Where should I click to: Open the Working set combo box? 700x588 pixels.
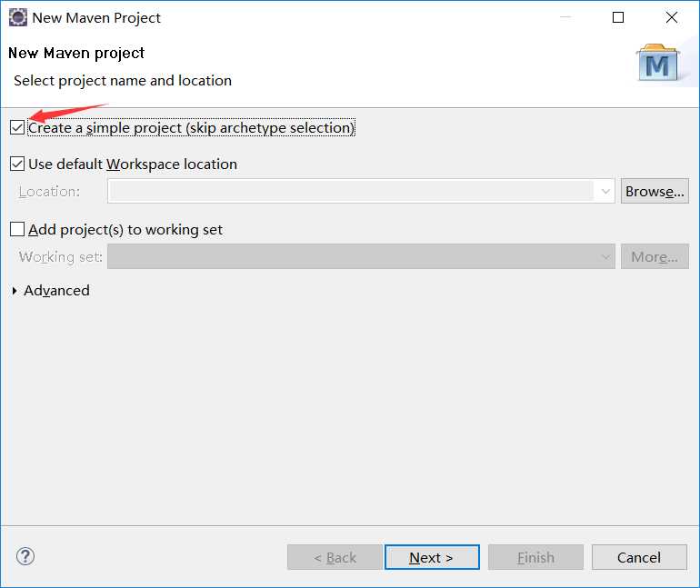coord(361,256)
